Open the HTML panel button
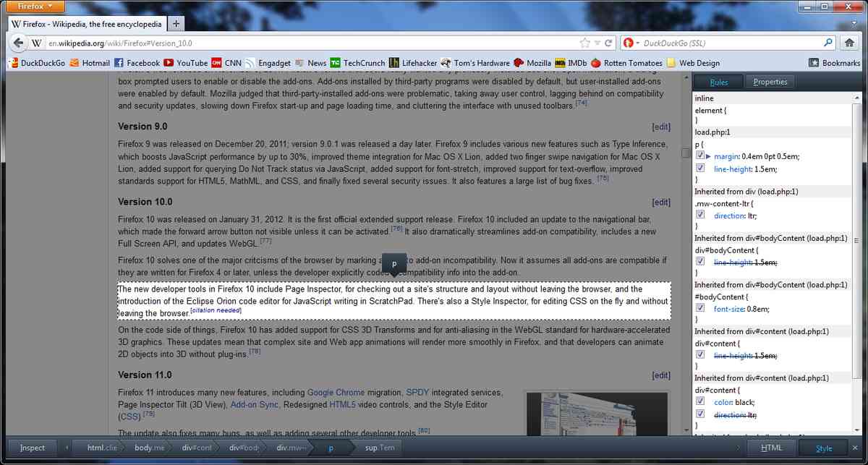Image resolution: width=868 pixels, height=465 pixels. (772, 448)
